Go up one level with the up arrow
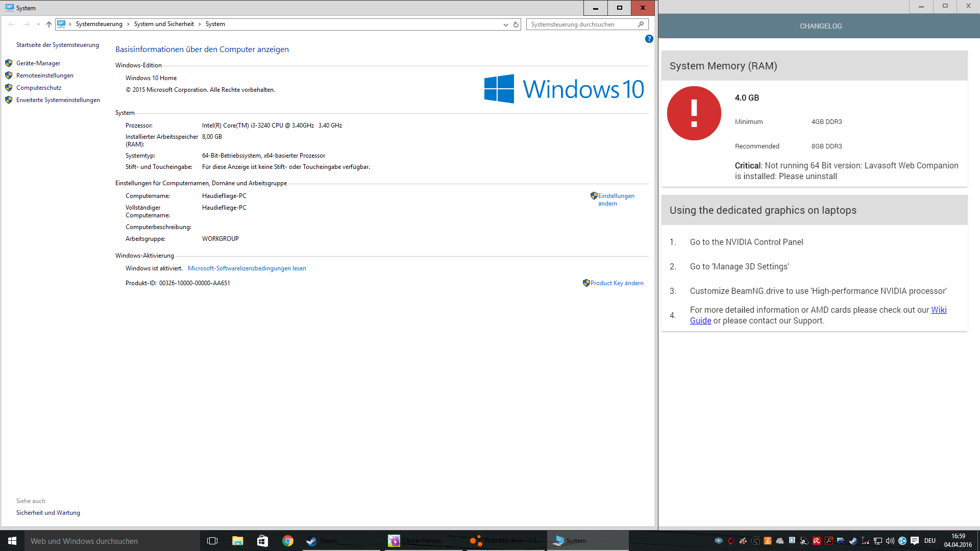The image size is (980, 551). tap(49, 24)
